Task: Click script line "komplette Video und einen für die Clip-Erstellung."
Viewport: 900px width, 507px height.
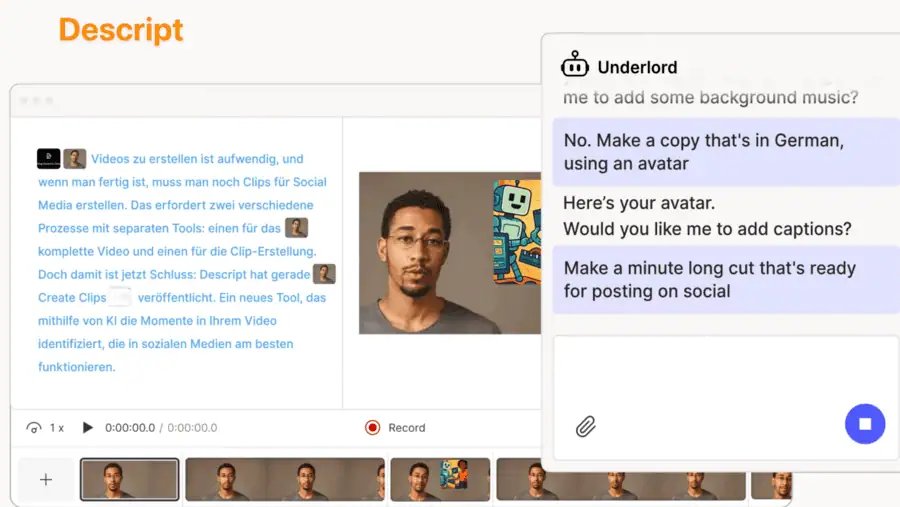Action: (177, 251)
